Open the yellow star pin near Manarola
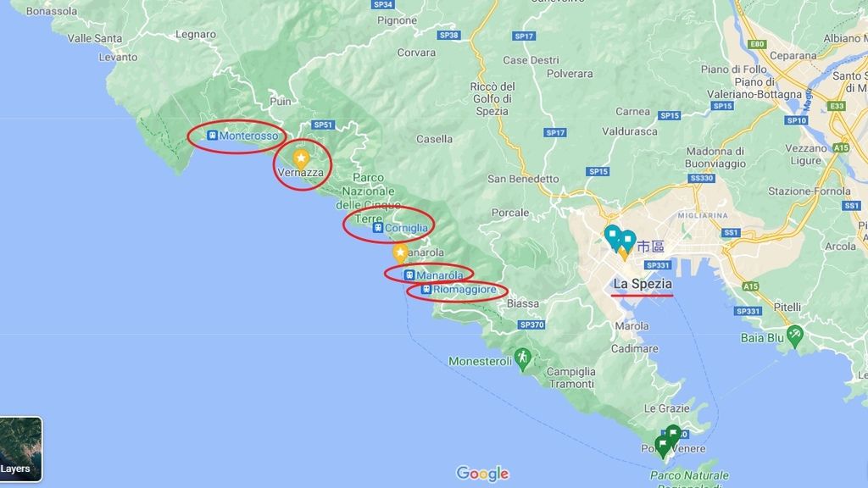868x488 pixels. coord(400,253)
